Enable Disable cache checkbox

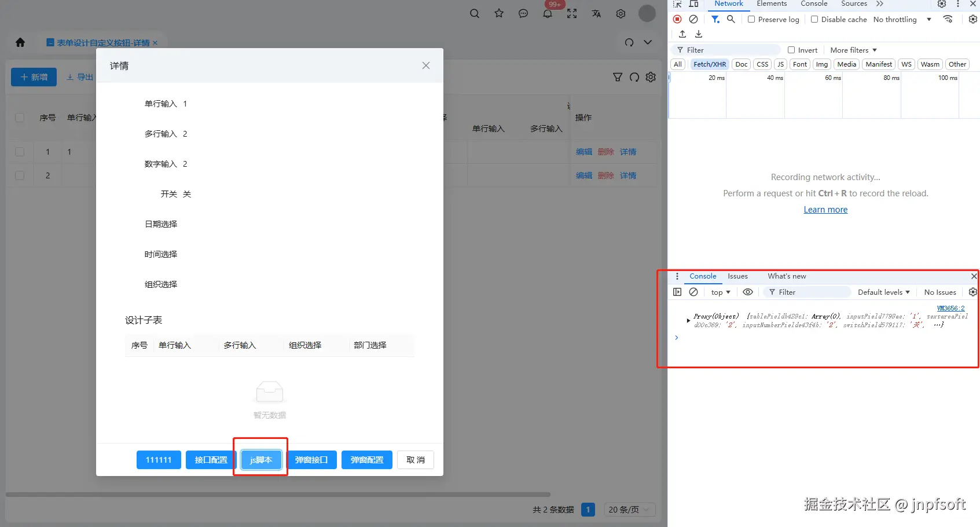(x=814, y=19)
